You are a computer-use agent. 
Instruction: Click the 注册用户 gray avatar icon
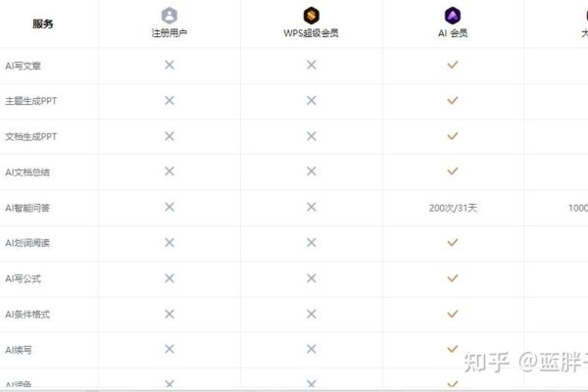click(x=170, y=16)
